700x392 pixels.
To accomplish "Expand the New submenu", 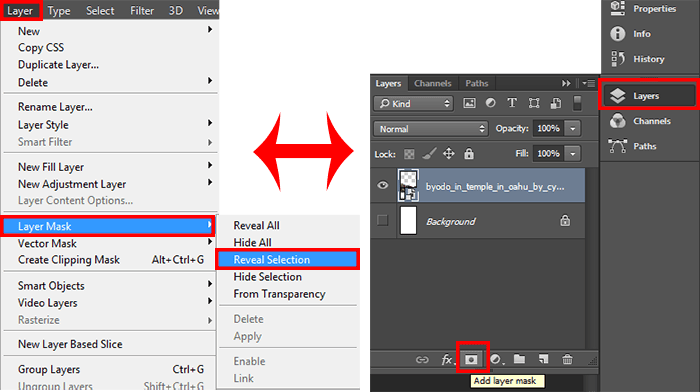I will click(210, 30).
